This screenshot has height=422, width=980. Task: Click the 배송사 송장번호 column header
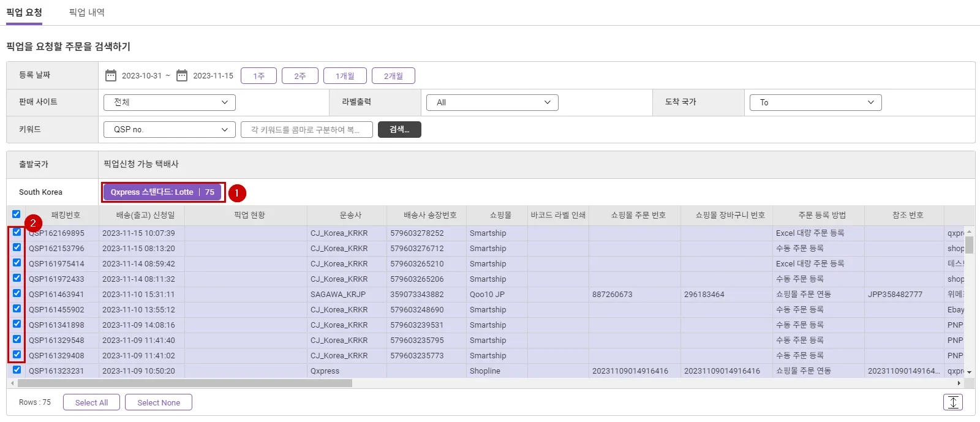(430, 215)
